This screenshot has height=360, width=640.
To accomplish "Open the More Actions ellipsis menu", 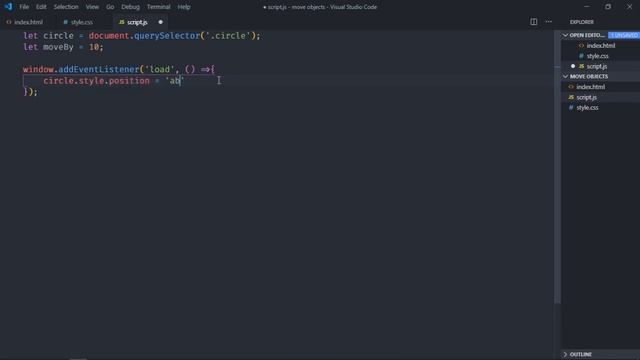I will click(x=549, y=22).
